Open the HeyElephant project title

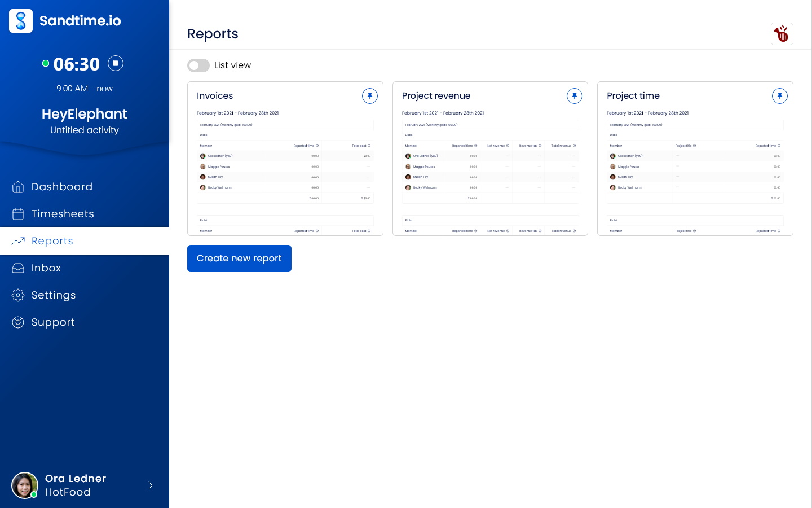[x=85, y=114]
